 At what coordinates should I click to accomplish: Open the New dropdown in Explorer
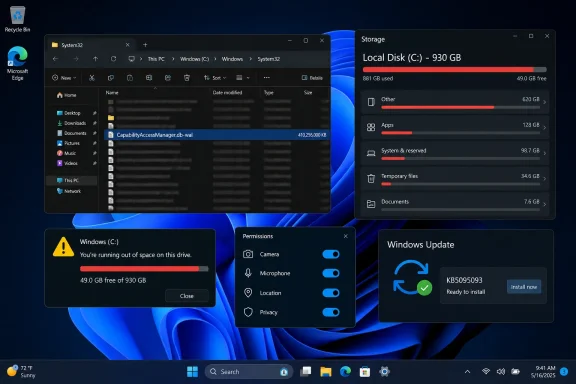64,78
